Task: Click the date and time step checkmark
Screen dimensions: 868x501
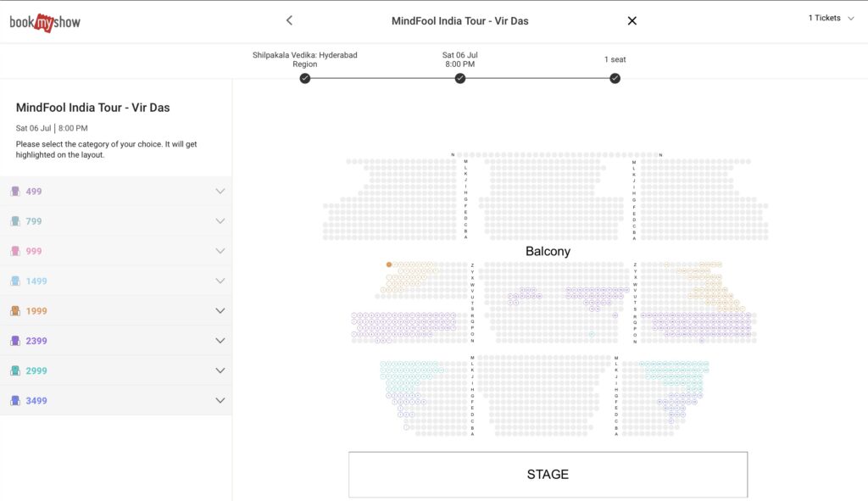Action: [x=460, y=79]
